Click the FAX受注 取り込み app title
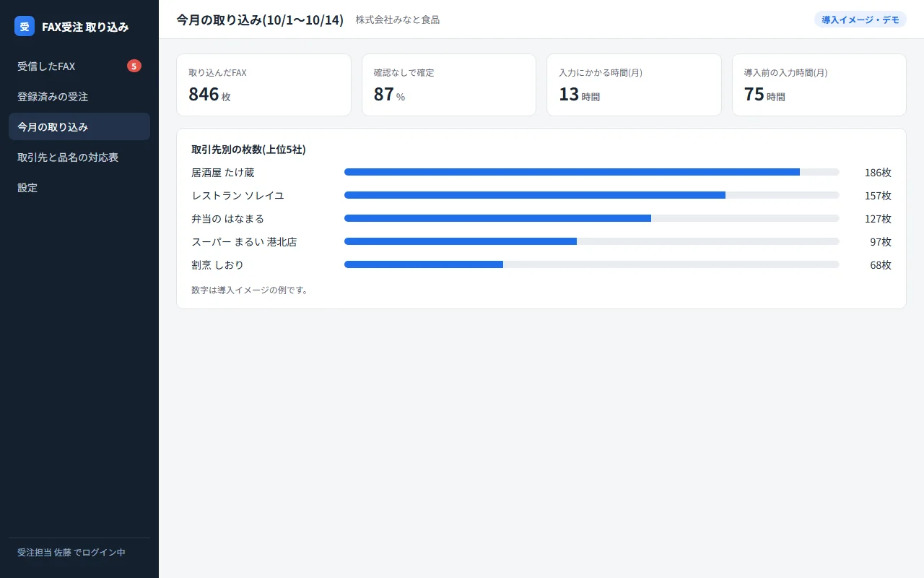This screenshot has width=924, height=578. point(85,27)
